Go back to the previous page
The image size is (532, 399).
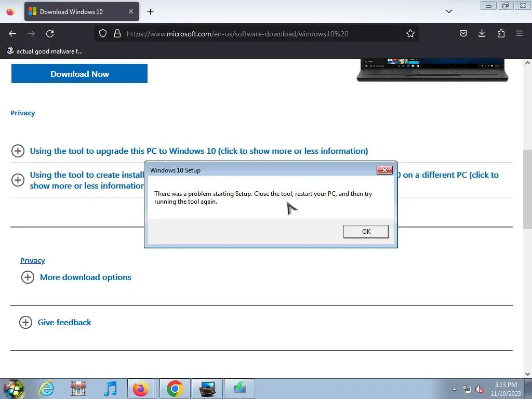point(12,34)
